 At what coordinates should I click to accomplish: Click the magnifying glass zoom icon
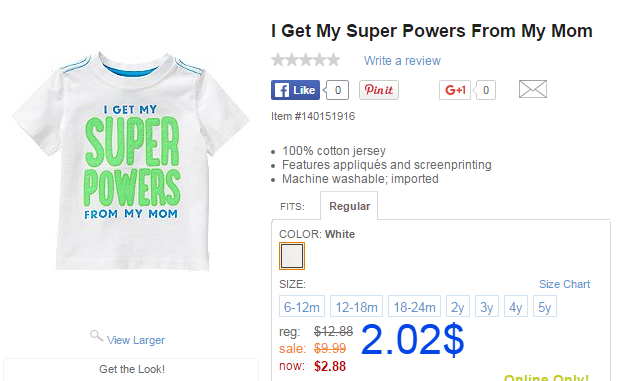(96, 336)
